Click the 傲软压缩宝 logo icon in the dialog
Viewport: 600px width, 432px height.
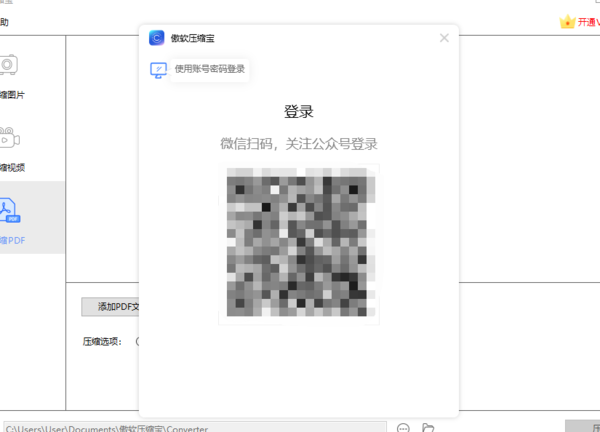point(157,38)
